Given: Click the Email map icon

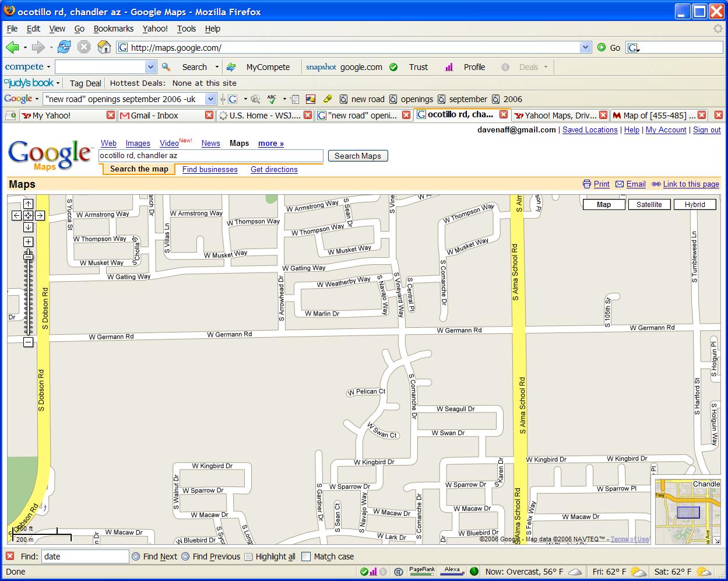Looking at the screenshot, I should coord(619,184).
